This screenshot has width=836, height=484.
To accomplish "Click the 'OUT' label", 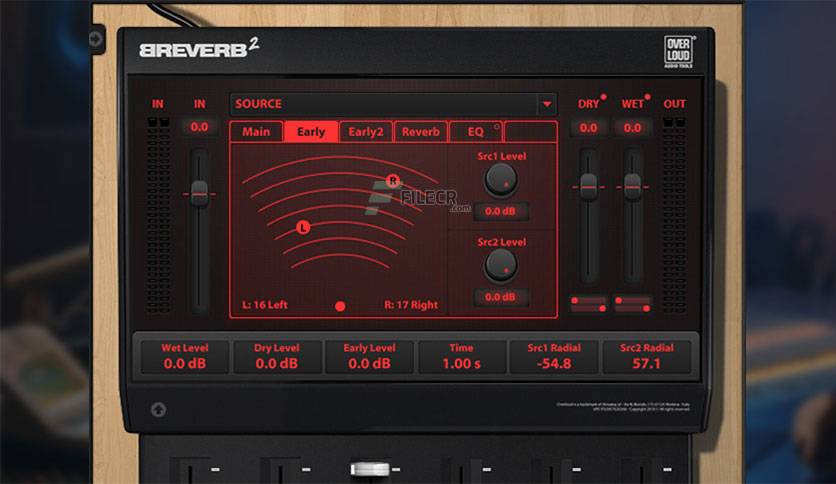I will [x=674, y=104].
